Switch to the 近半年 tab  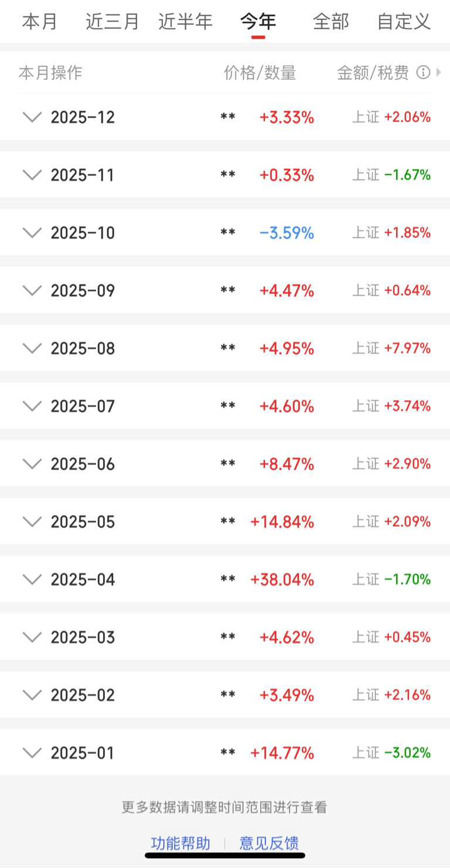185,22
